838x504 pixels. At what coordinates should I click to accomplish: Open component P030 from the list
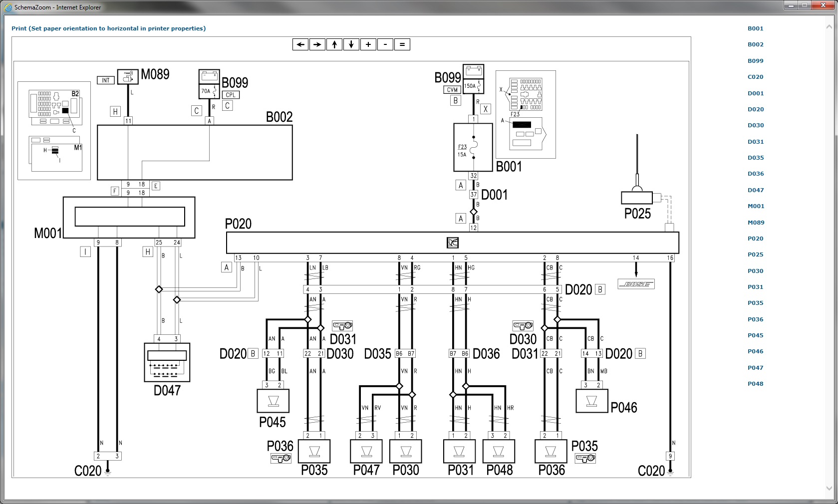pyautogui.click(x=755, y=271)
